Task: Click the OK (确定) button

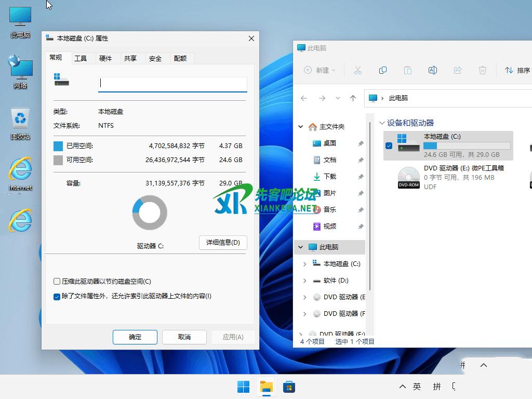Action: (135, 337)
